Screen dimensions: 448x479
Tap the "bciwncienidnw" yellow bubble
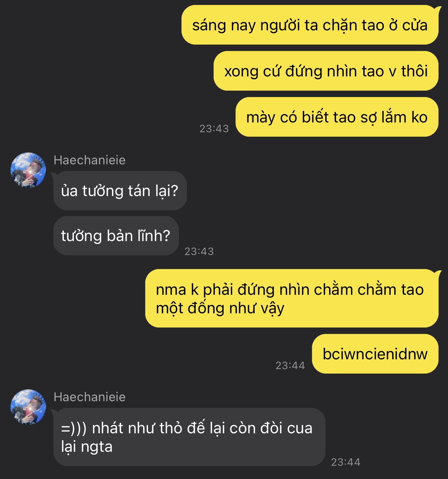point(375,354)
